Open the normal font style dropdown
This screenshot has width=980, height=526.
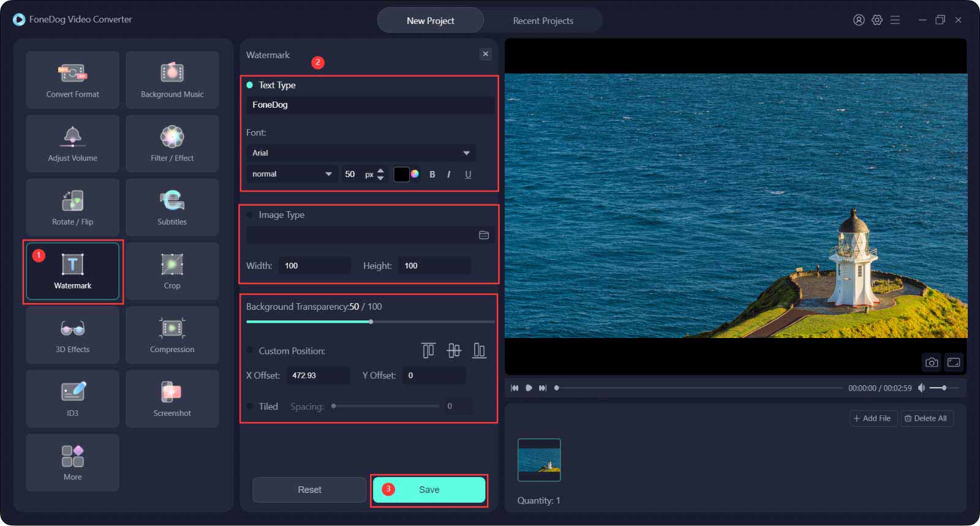pyautogui.click(x=292, y=175)
